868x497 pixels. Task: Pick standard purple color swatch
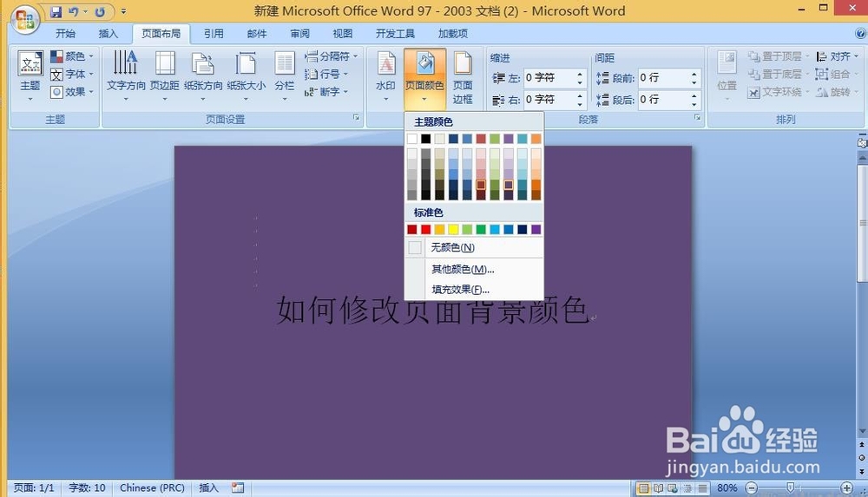536,229
